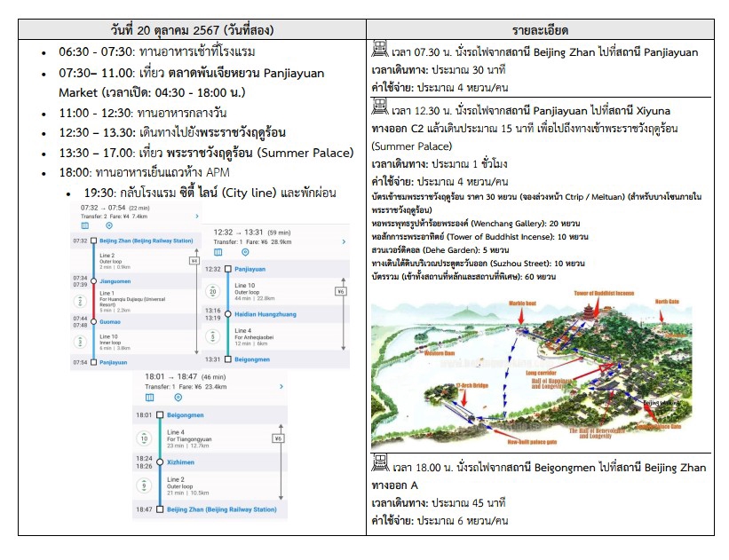The height and width of the screenshot is (560, 729).
Task: Click the ทางออก A exit text
Action: [395, 485]
